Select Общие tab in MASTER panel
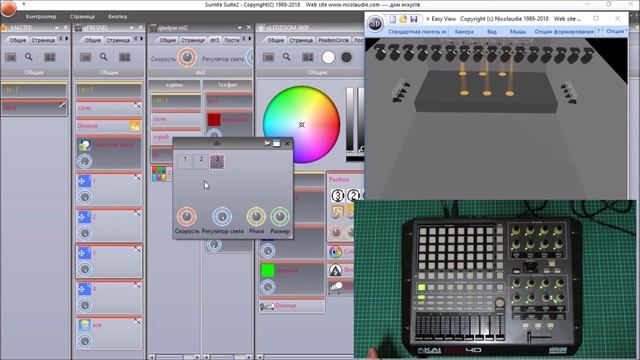The image size is (640, 360). tap(18, 40)
